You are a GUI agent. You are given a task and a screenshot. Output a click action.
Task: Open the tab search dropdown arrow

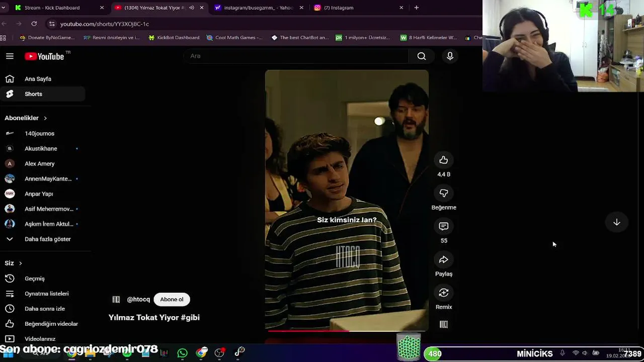(x=4, y=8)
